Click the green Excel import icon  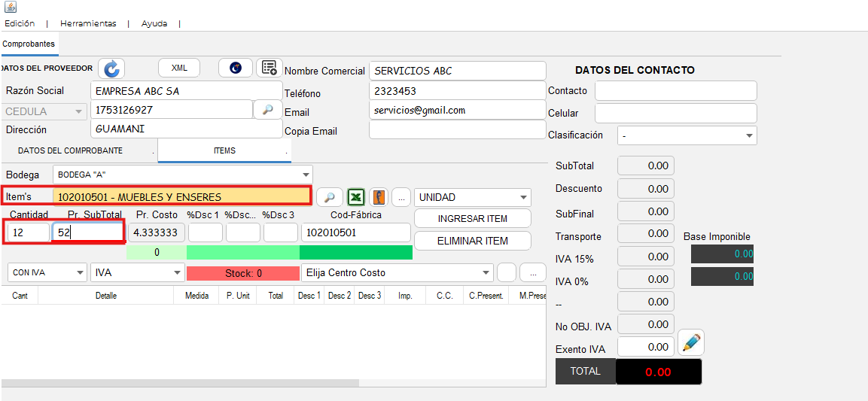click(356, 197)
